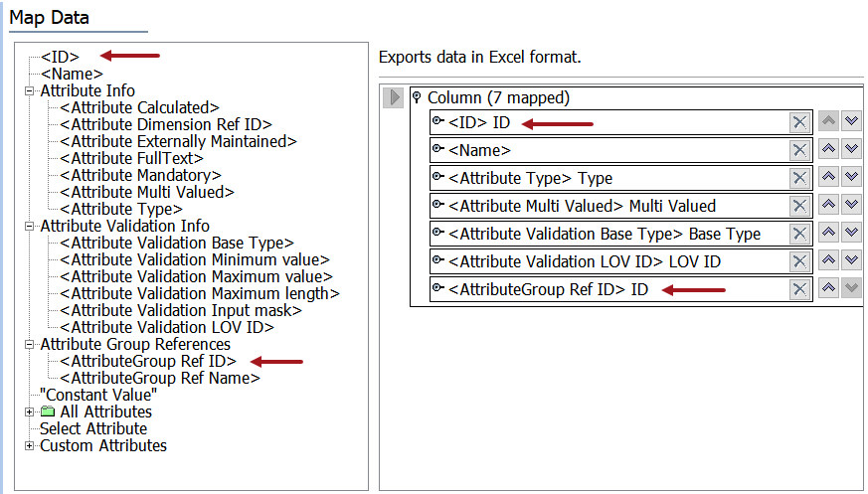Collapse the Attribute Validation Info node
Screen dimensions: 868x494
pyautogui.click(x=30, y=226)
